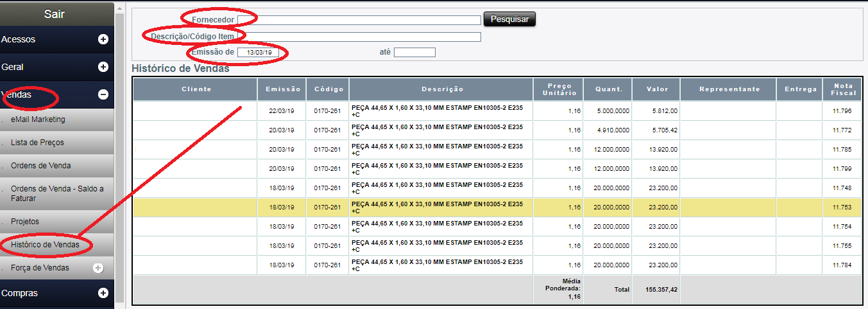Go to Ordens de Venda page
Screen dimensions: 868x309
pos(40,166)
